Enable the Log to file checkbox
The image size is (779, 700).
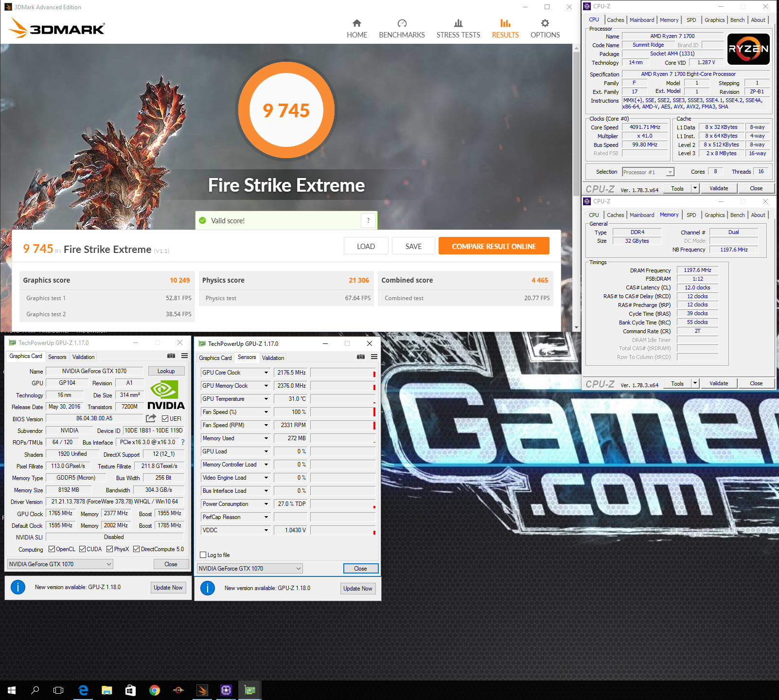coord(203,555)
